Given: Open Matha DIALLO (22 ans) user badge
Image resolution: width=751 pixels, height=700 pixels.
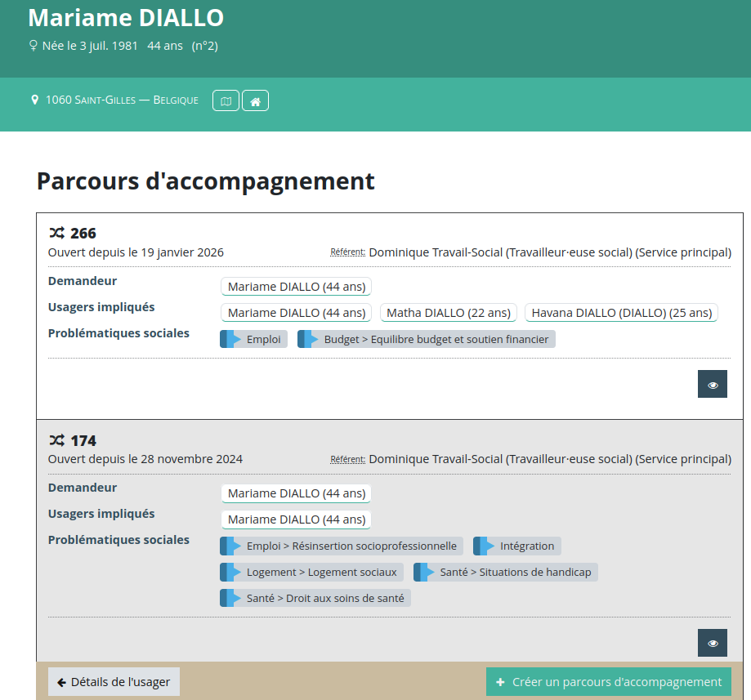Looking at the screenshot, I should [x=449, y=313].
